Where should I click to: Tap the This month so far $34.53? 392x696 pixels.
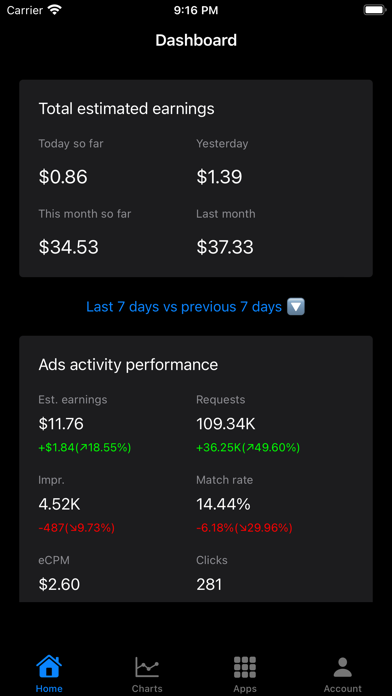[x=68, y=247]
